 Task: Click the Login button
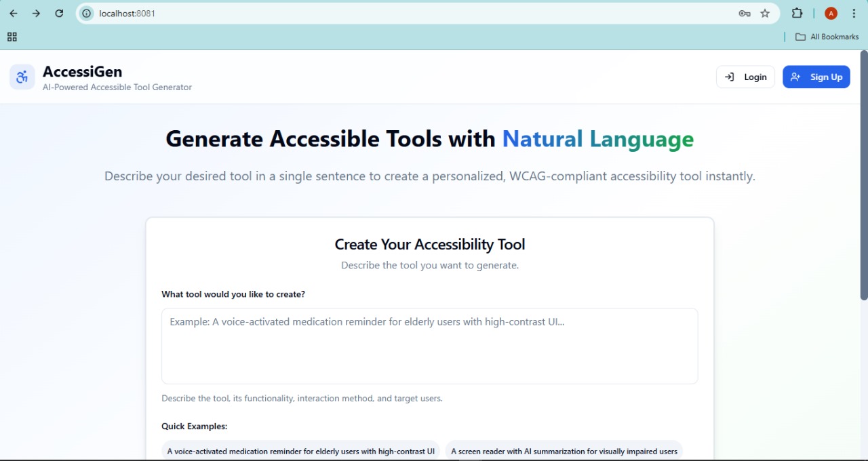coord(745,77)
